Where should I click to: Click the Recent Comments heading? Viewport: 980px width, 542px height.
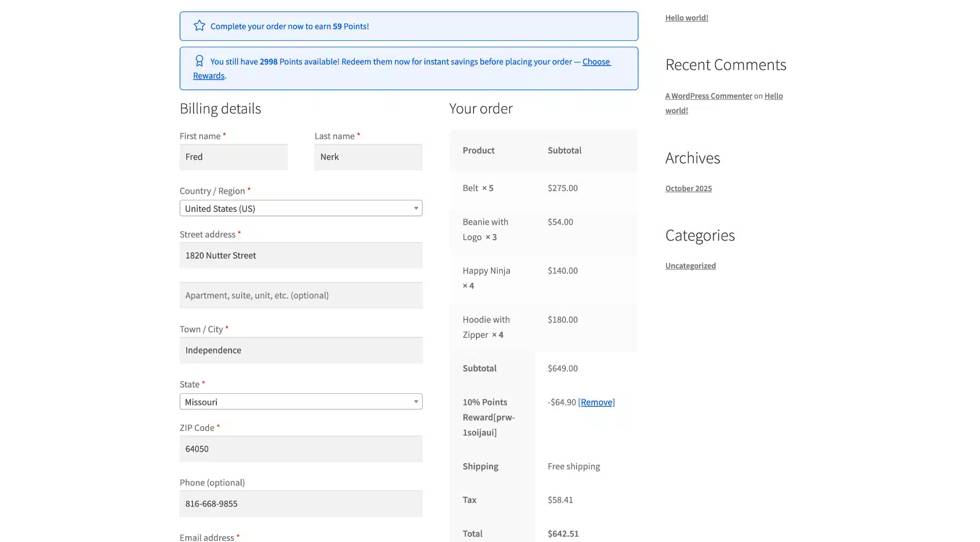point(726,65)
